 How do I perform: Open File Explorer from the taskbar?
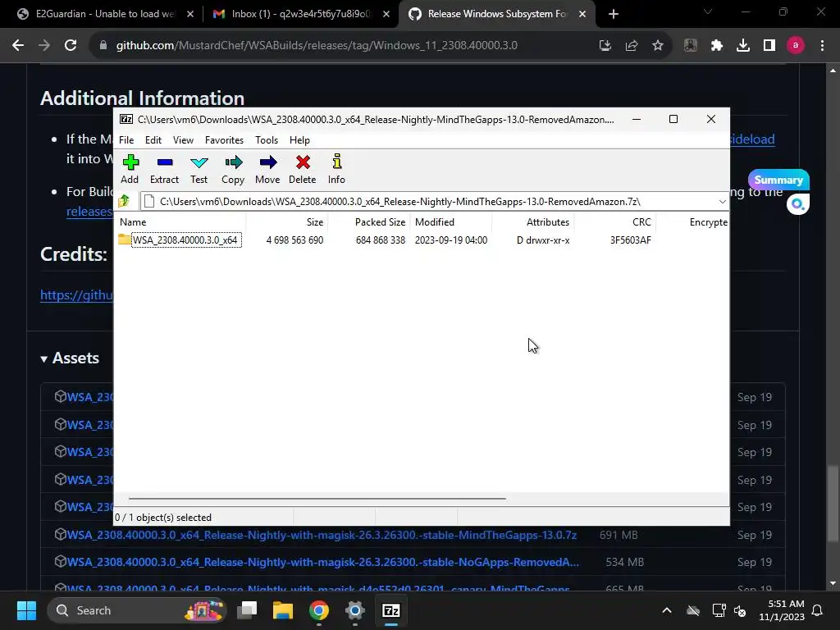point(283,610)
